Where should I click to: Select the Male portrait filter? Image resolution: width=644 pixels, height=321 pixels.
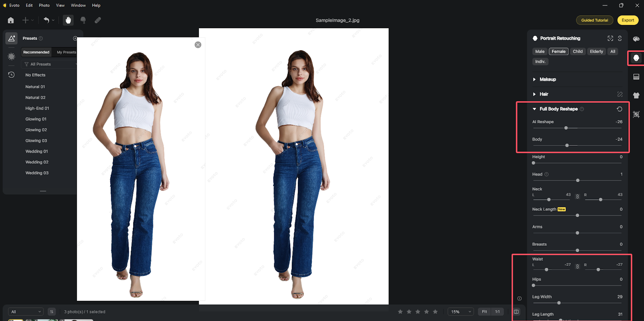coord(540,52)
